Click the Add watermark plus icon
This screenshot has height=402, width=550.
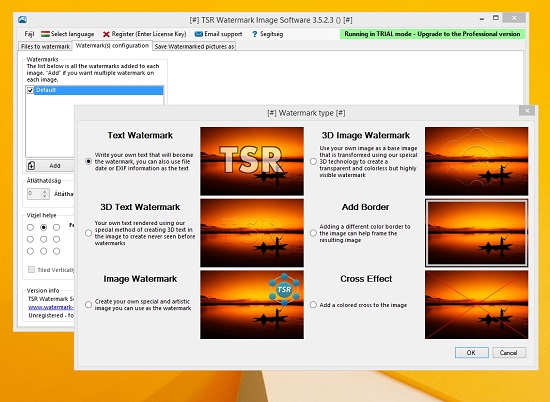(31, 166)
